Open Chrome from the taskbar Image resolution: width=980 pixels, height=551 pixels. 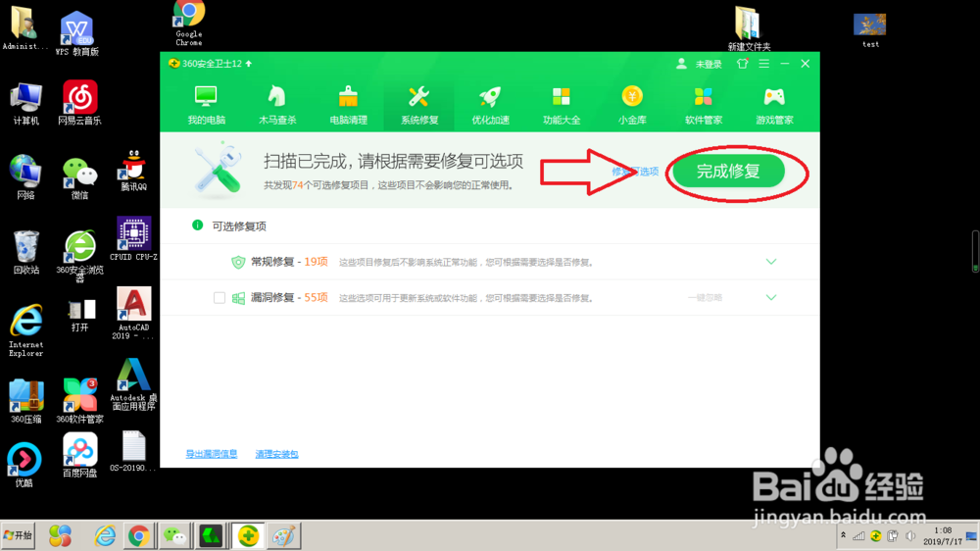tap(139, 536)
